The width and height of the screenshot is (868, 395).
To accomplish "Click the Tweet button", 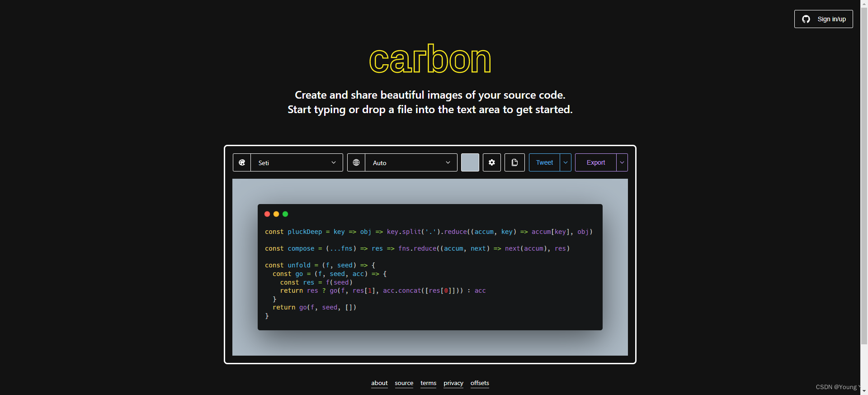I will (x=544, y=162).
